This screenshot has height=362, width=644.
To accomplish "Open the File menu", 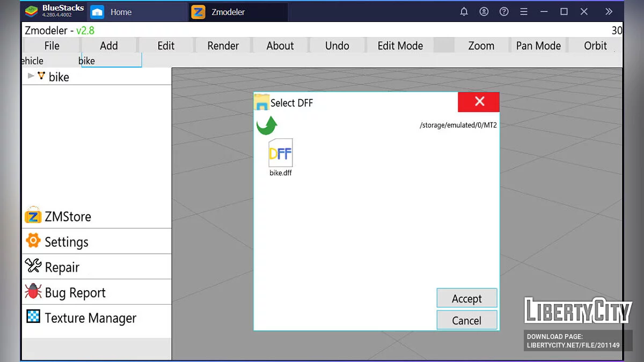I will click(52, 46).
